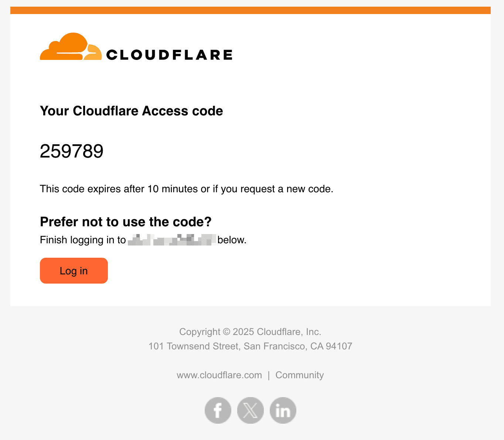The width and height of the screenshot is (504, 440).
Task: Open the Community footer link
Action: 300,375
